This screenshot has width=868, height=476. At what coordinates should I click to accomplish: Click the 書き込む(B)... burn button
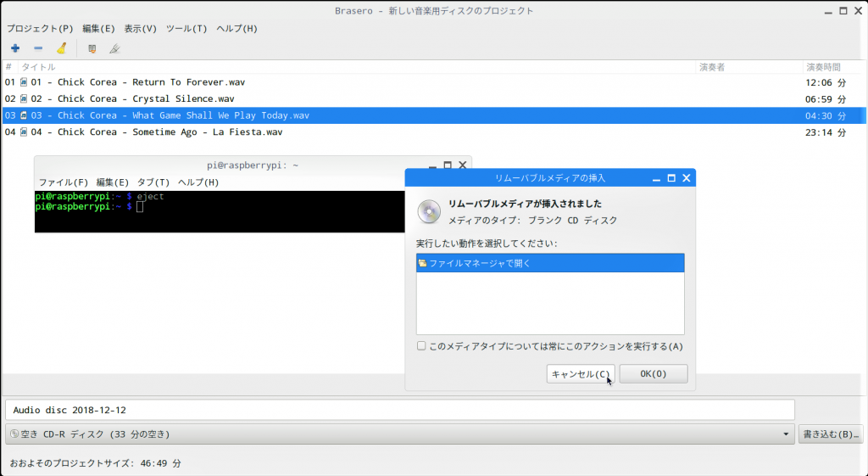pos(831,434)
